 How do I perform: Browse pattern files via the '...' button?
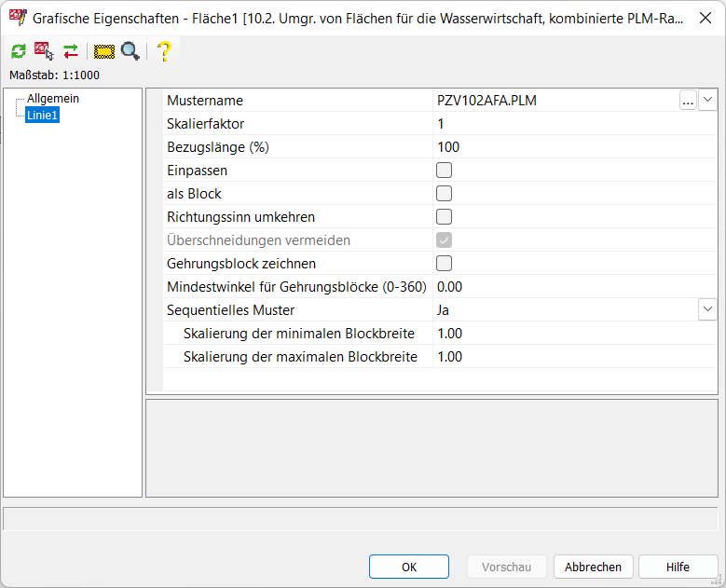(688, 101)
